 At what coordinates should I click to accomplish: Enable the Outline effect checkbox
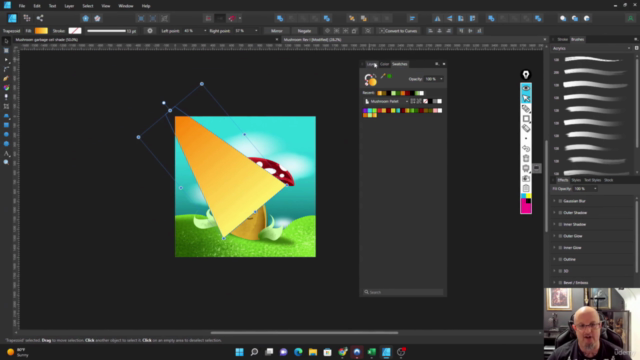(560, 259)
